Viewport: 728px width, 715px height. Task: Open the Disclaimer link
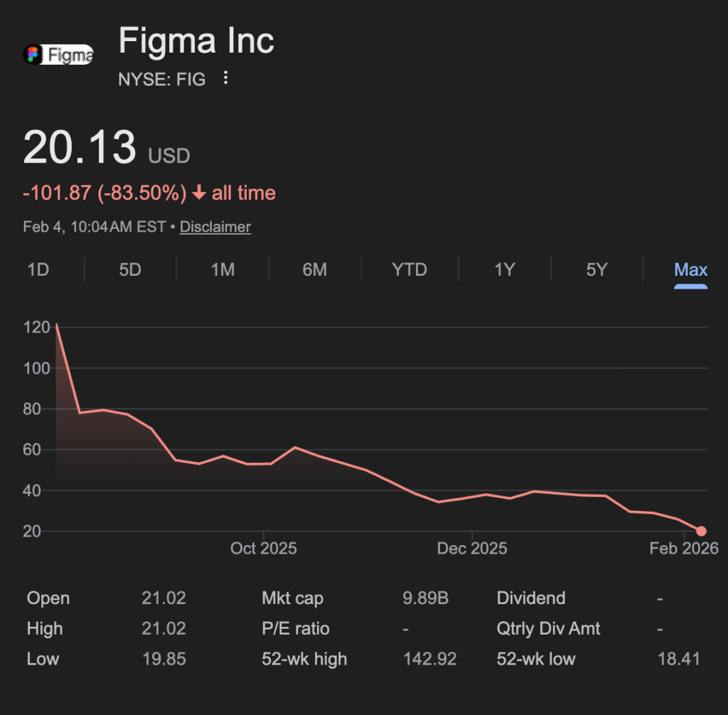click(x=215, y=227)
